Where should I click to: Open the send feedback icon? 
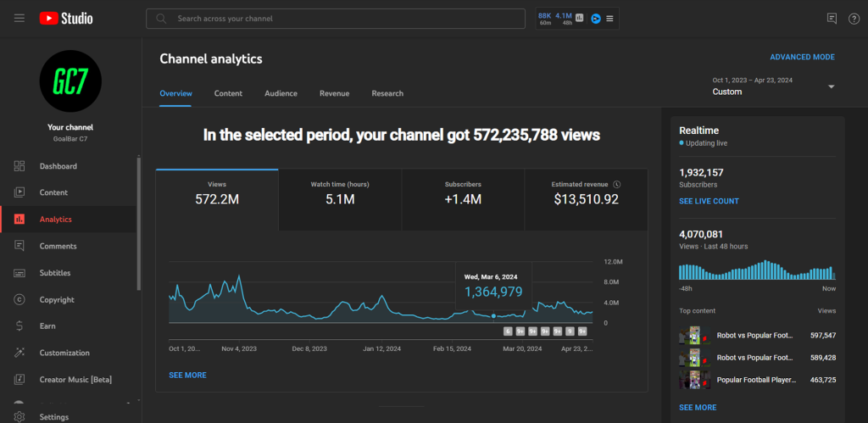coord(832,19)
